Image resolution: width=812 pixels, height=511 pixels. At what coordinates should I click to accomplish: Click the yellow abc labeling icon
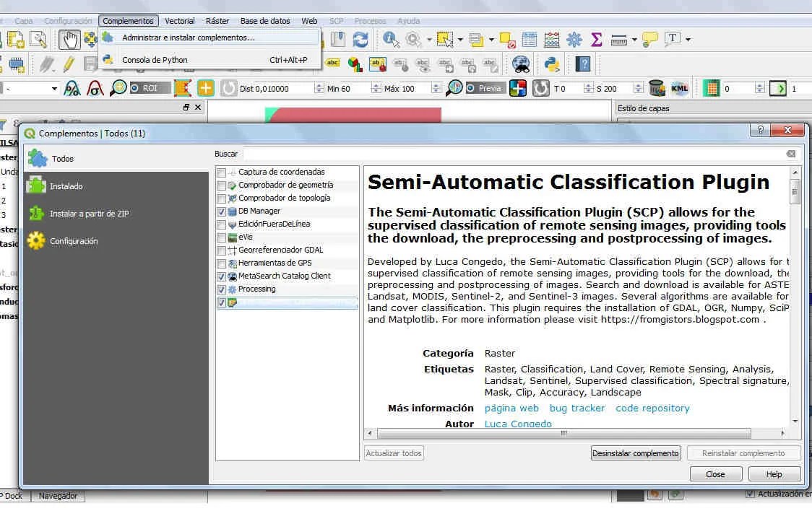coord(332,63)
